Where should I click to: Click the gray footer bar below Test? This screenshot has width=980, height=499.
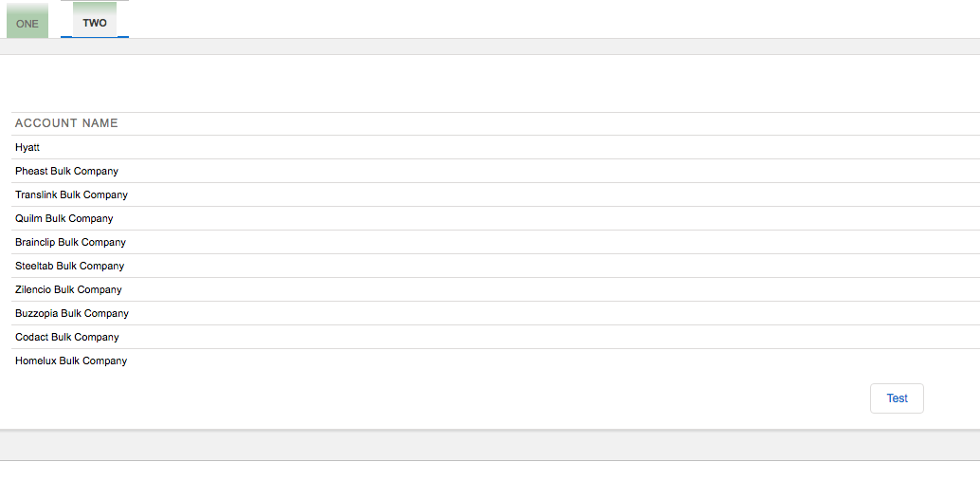click(x=490, y=445)
